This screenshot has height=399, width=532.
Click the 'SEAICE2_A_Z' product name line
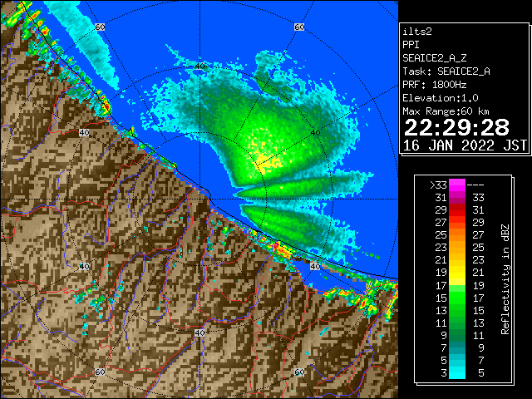435,58
